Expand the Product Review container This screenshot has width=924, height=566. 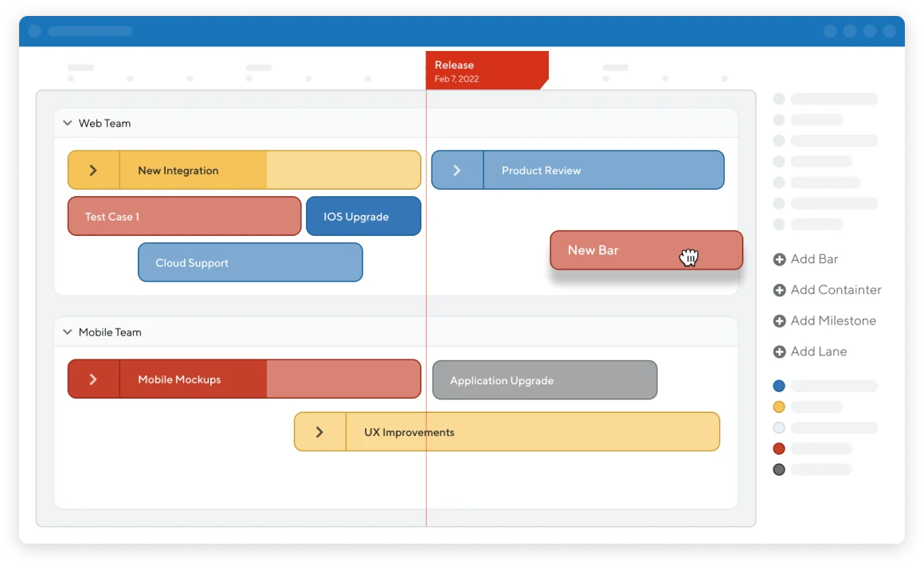point(456,171)
